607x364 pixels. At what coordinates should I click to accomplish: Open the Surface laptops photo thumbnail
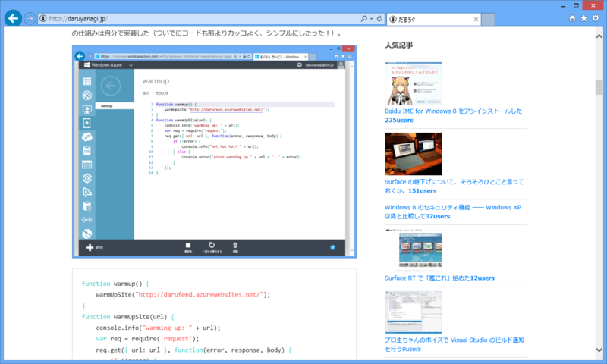(x=413, y=154)
